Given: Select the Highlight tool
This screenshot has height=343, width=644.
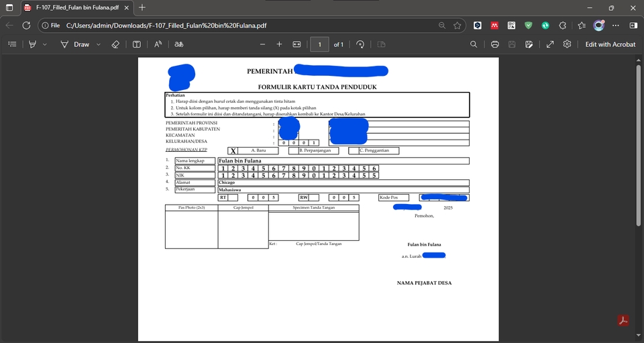Looking at the screenshot, I should tap(32, 44).
